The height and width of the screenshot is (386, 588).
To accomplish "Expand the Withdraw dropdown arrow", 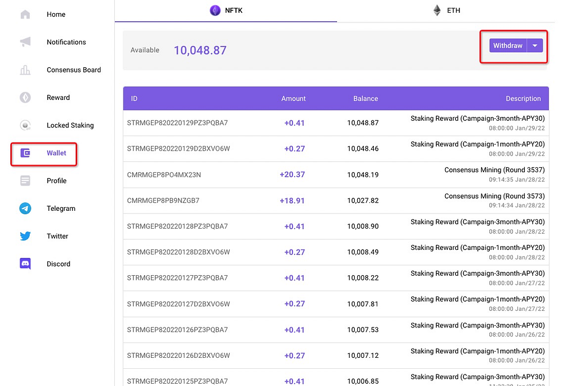I will tap(535, 45).
